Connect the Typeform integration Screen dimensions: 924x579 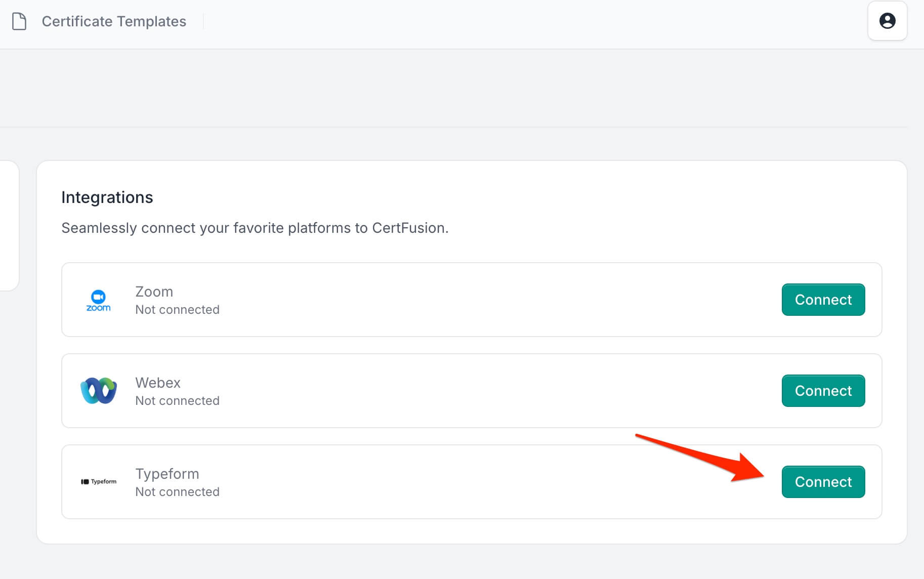(x=823, y=482)
